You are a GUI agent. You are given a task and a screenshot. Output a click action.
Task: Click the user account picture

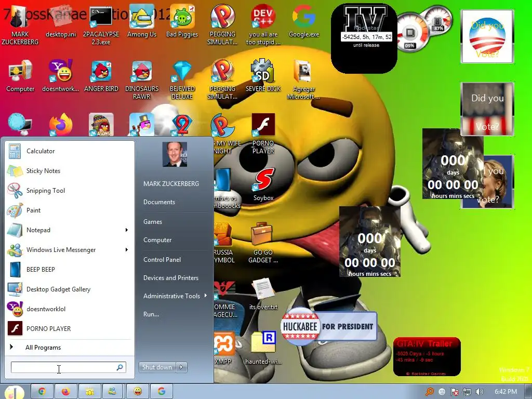(x=175, y=154)
